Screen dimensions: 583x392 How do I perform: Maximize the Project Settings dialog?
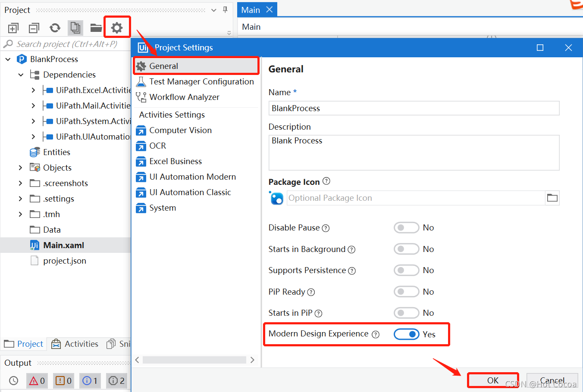[540, 48]
